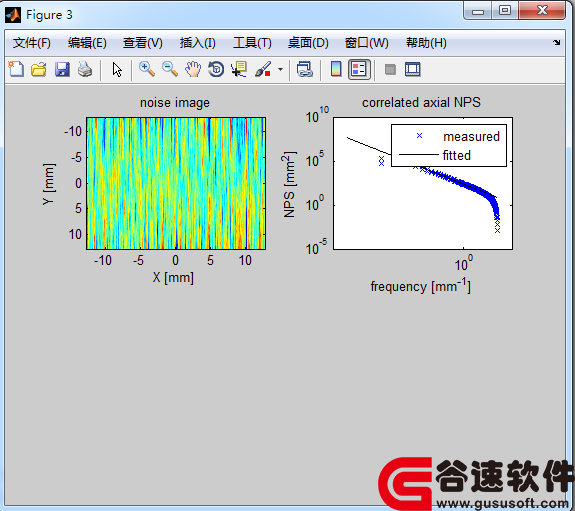Click the 'fitted' legend entry
This screenshot has height=511, width=575.
(x=457, y=155)
